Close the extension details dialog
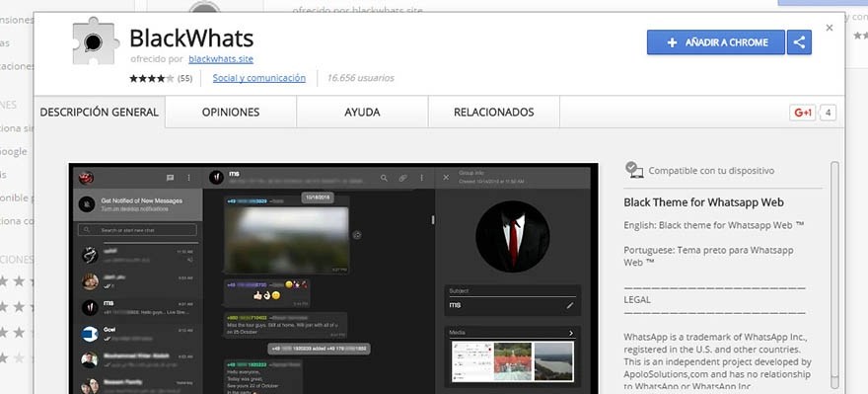The height and width of the screenshot is (394, 868). (x=829, y=28)
